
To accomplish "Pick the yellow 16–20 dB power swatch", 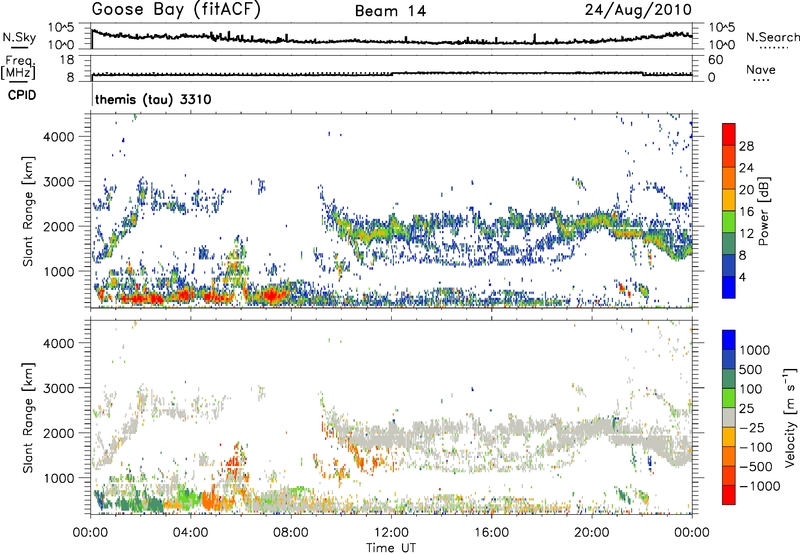I will coord(729,200).
